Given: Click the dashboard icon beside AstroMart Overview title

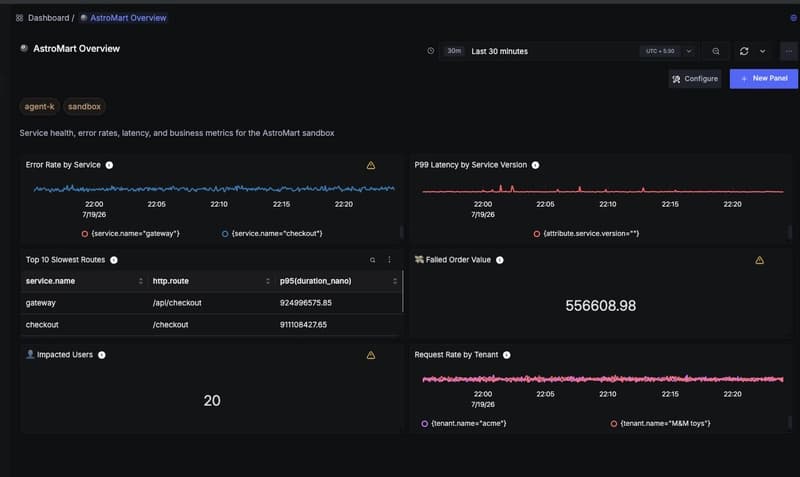Looking at the screenshot, I should point(23,48).
